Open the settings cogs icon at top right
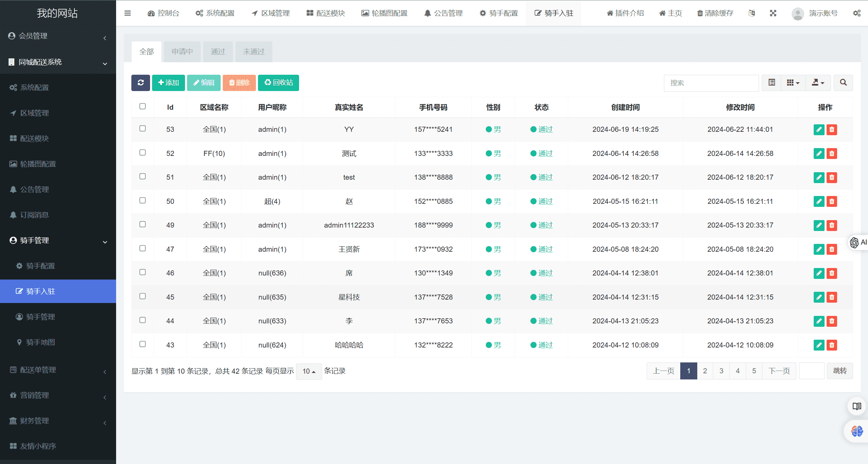This screenshot has height=464, width=868. (857, 13)
